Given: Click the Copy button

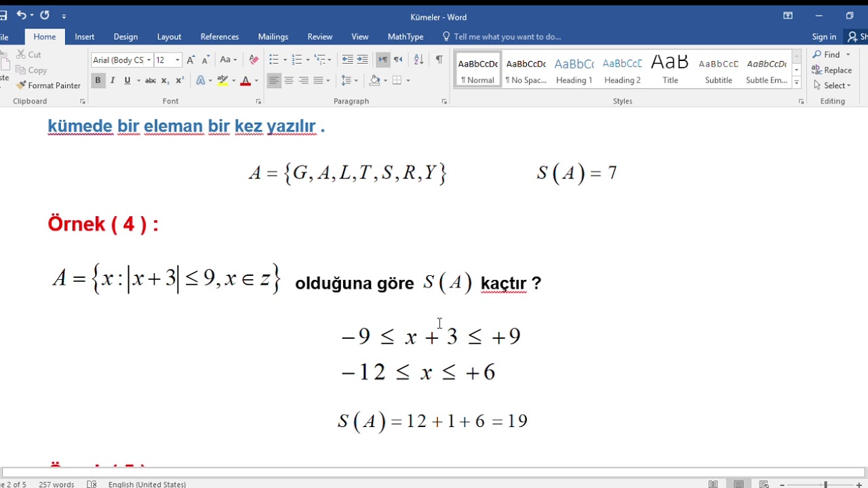Looking at the screenshot, I should (x=31, y=70).
